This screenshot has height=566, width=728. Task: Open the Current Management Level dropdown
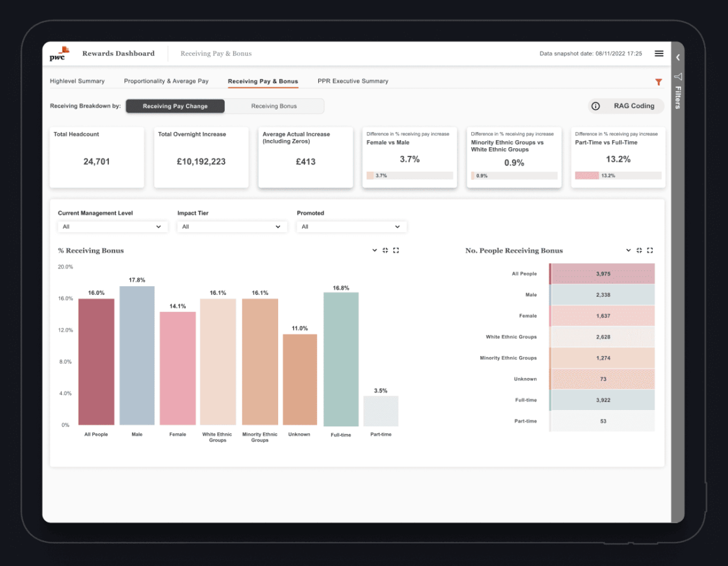113,226
